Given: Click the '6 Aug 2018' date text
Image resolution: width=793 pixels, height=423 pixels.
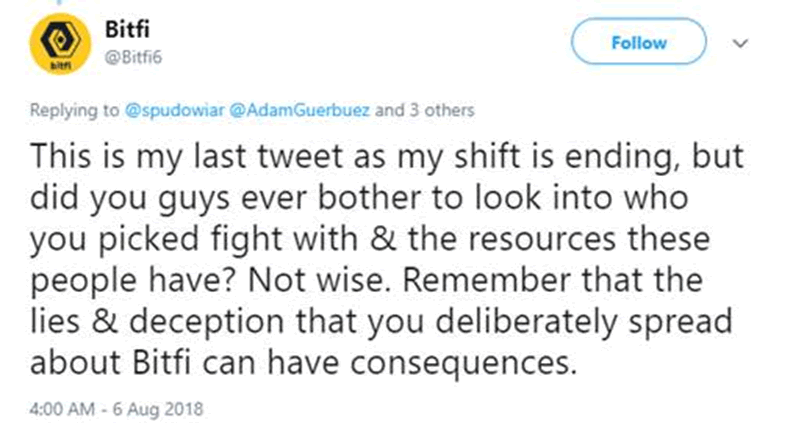Looking at the screenshot, I should [157, 409].
